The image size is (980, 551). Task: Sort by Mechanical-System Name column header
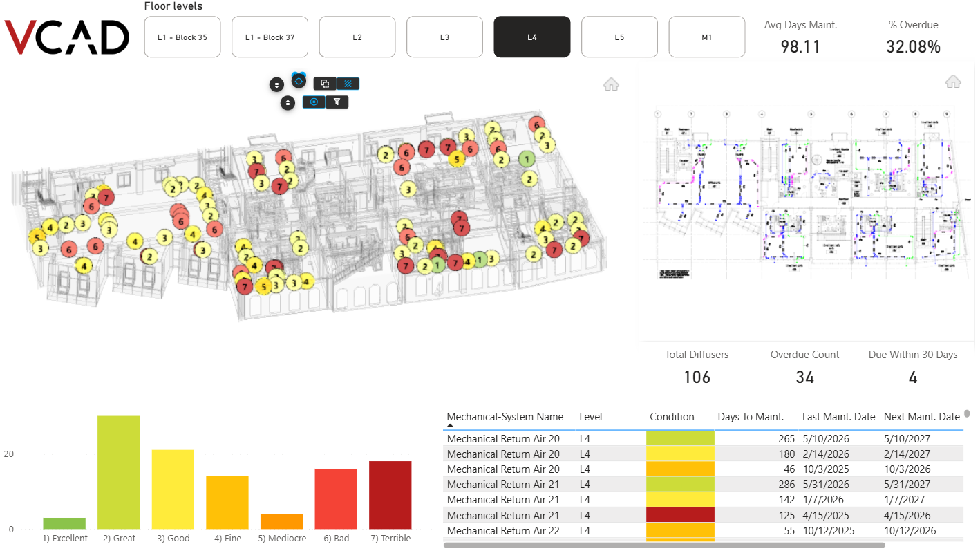click(505, 417)
